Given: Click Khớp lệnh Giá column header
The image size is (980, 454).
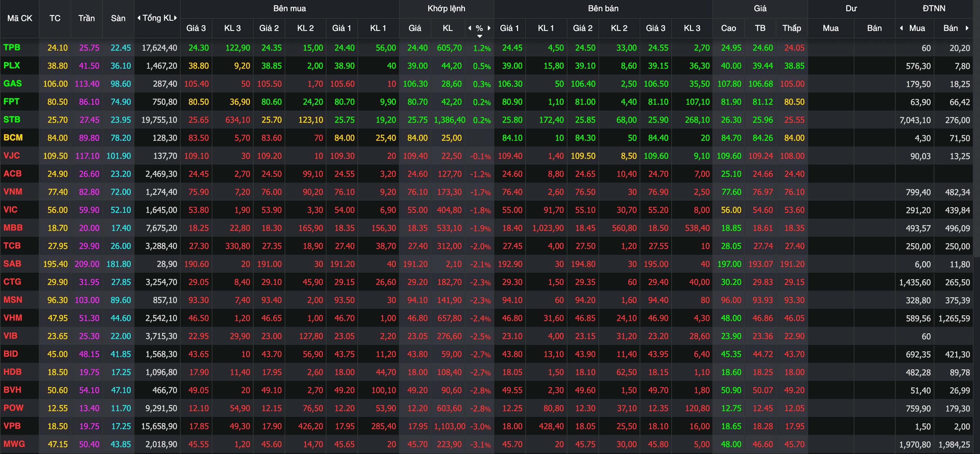Looking at the screenshot, I should pyautogui.click(x=415, y=28).
